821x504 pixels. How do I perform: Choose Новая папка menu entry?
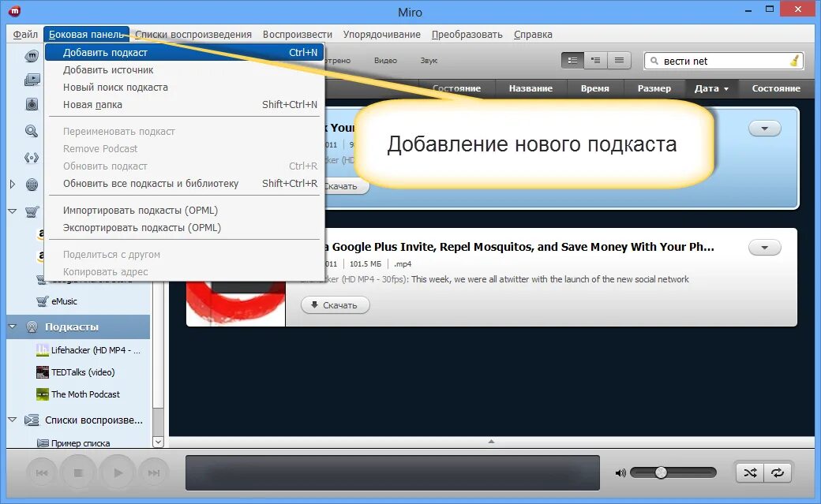coord(184,104)
